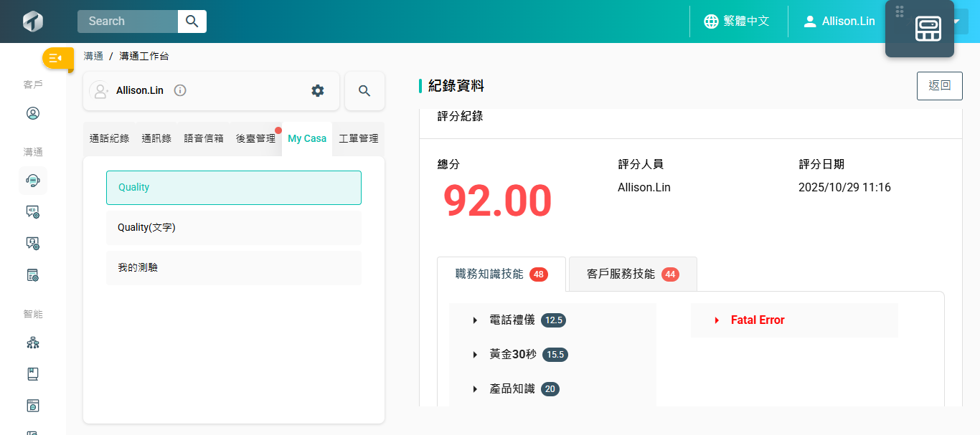Click the magnifier button beside the agent card
980x435 pixels.
[x=364, y=91]
